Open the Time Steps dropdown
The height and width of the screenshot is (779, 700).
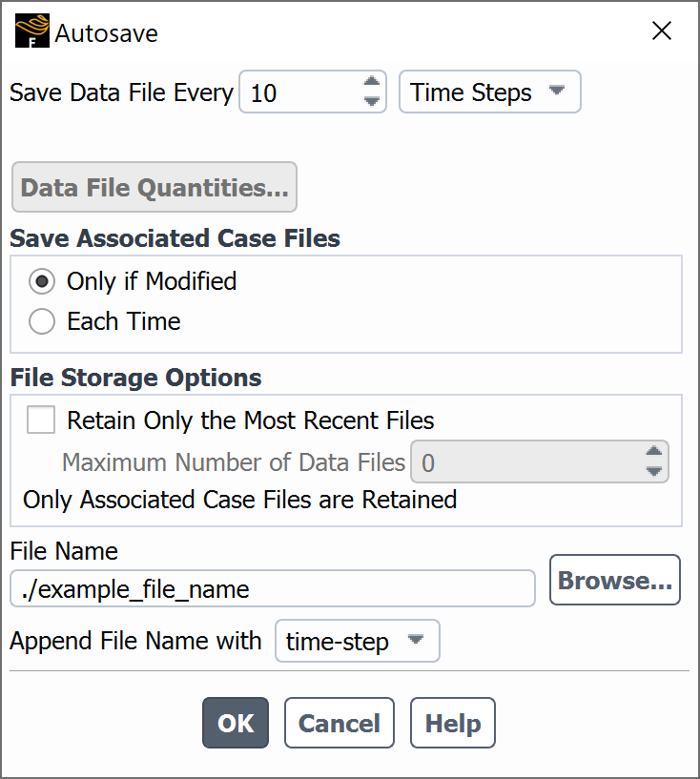490,92
